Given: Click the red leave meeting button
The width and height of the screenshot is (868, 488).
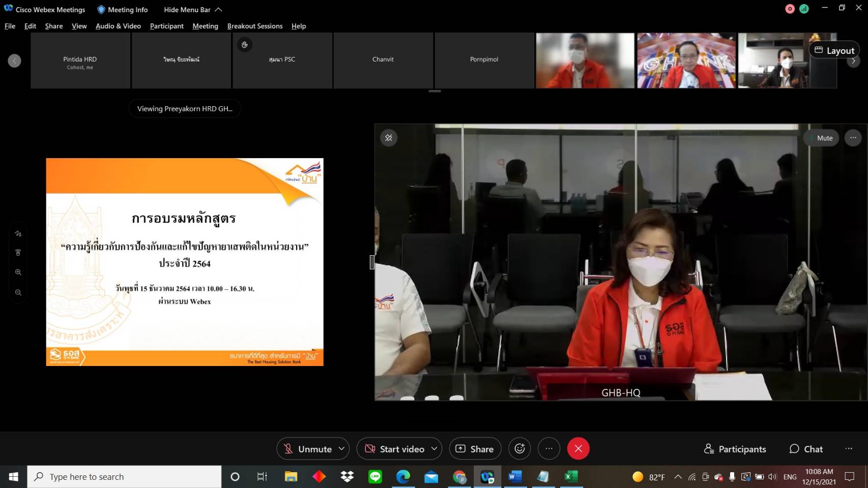Looking at the screenshot, I should click(578, 449).
